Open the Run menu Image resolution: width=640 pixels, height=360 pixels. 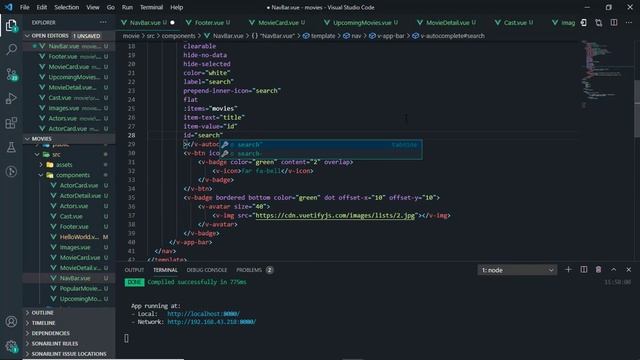point(127,7)
